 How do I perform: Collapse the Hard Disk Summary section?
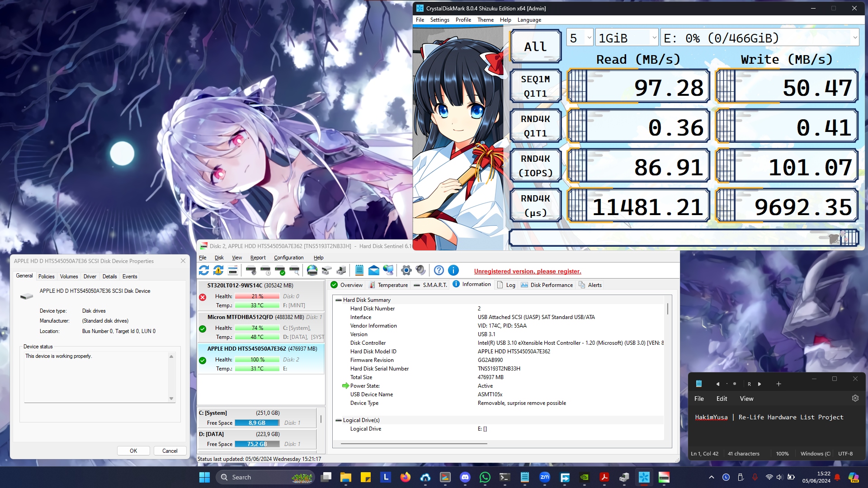tap(338, 300)
